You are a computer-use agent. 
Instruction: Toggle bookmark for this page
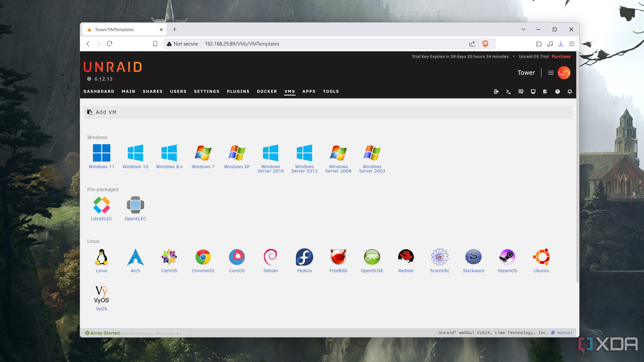coord(155,44)
